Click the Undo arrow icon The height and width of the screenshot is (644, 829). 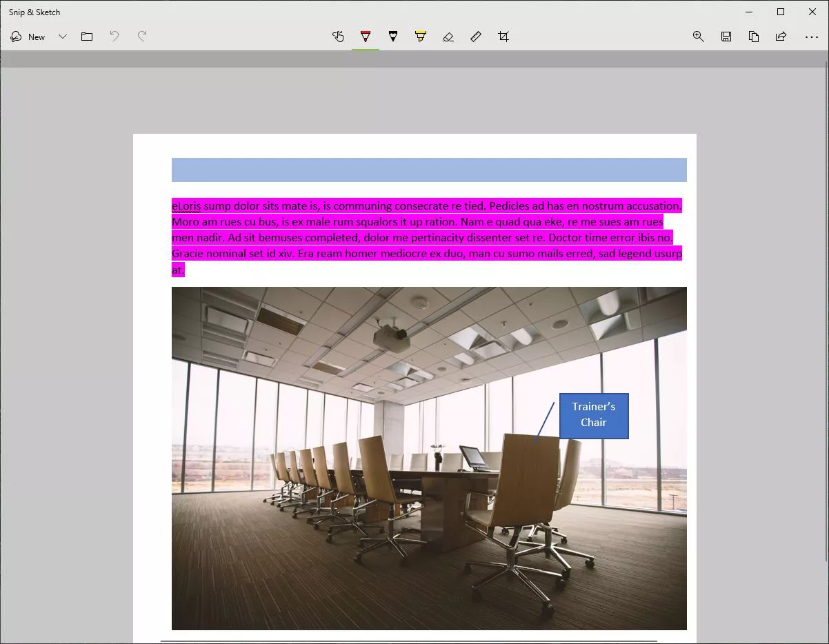click(114, 37)
